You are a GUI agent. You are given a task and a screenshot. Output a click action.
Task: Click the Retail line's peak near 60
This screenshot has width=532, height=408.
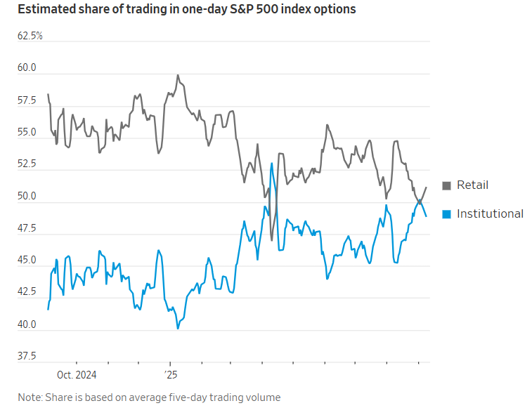(178, 75)
